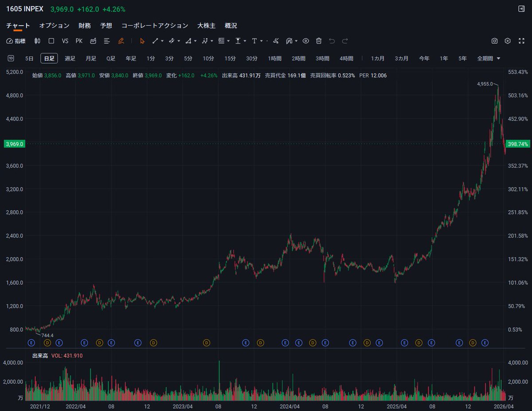Set range to 1カ月
Screen dimensions: 532x411
pyautogui.click(x=378, y=58)
